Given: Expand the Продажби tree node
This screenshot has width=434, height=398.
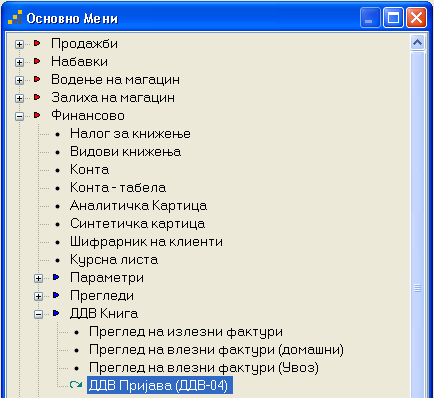Looking at the screenshot, I should tap(19, 44).
